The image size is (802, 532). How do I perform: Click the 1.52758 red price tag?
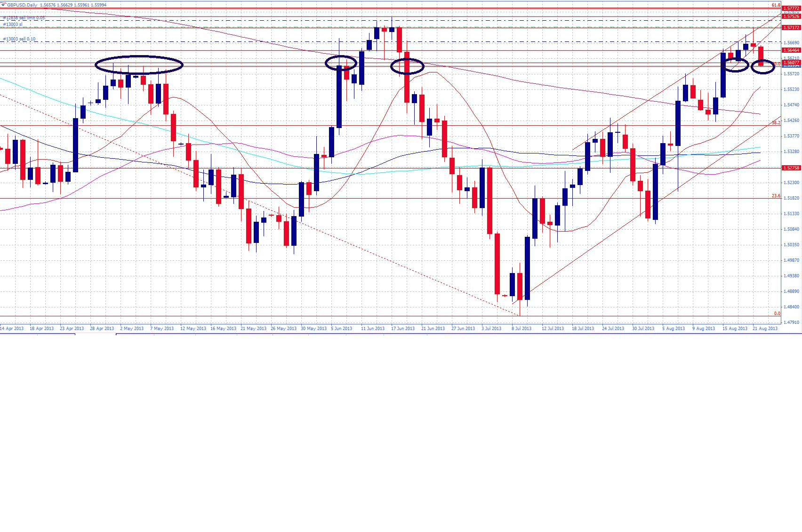[791, 168]
